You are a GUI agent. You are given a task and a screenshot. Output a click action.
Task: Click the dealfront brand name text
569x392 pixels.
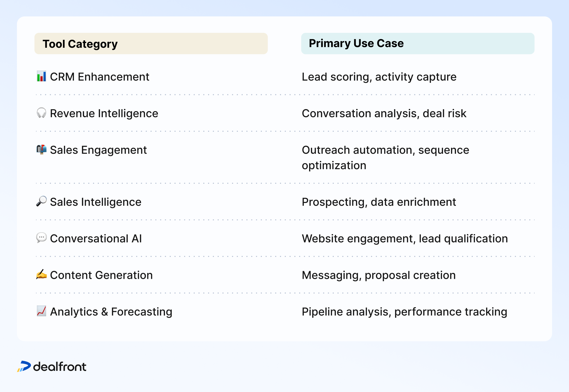60,367
